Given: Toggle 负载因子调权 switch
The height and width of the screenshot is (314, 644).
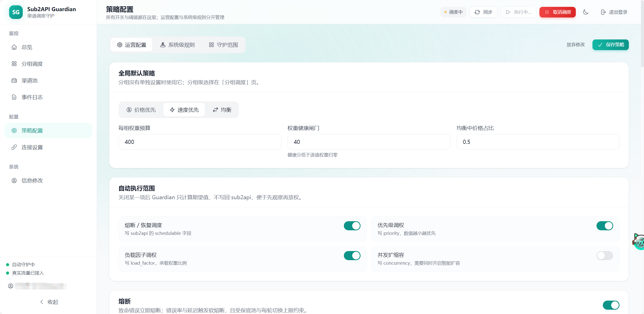Looking at the screenshot, I should (x=352, y=256).
